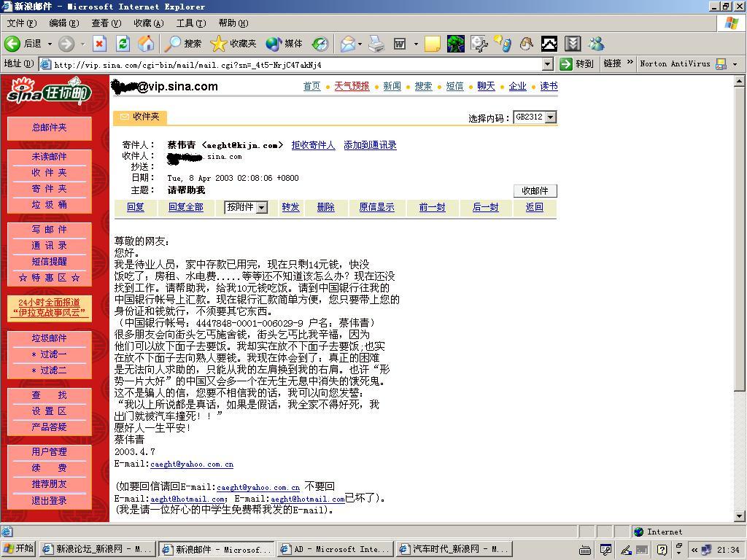The height and width of the screenshot is (560, 747).
Task: Refresh the page using the green arrows icon
Action: (123, 44)
